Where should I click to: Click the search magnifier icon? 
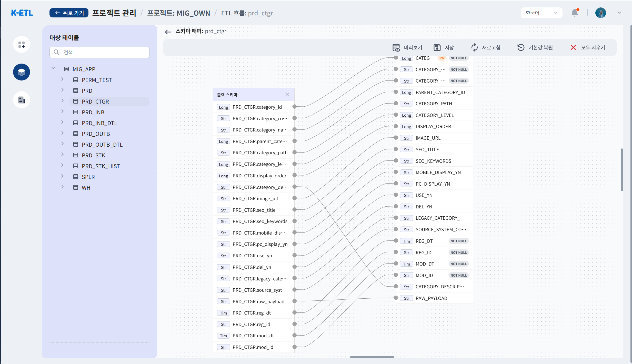56,52
